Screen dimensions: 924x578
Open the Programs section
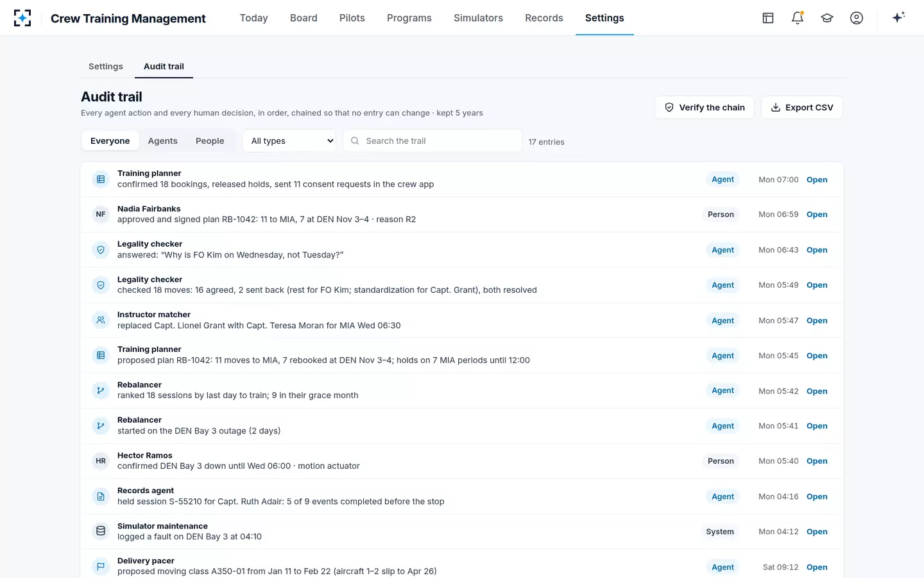point(409,18)
